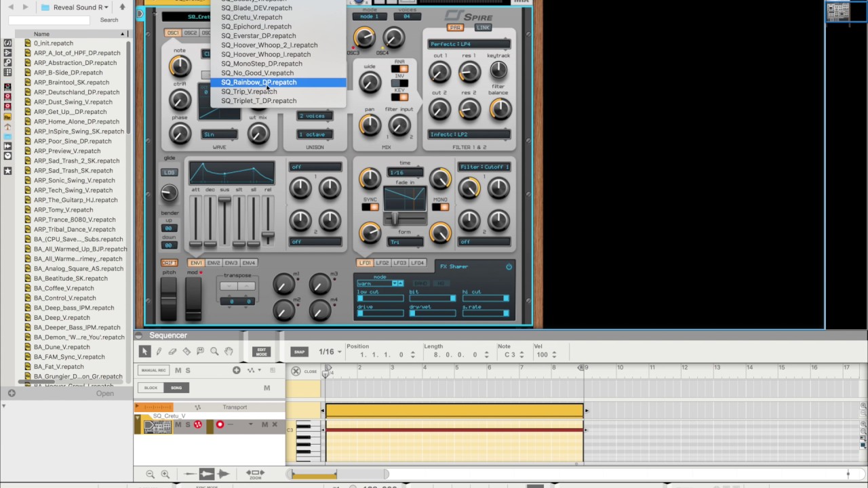
Task: Click the browser Search input field
Action: click(x=49, y=20)
